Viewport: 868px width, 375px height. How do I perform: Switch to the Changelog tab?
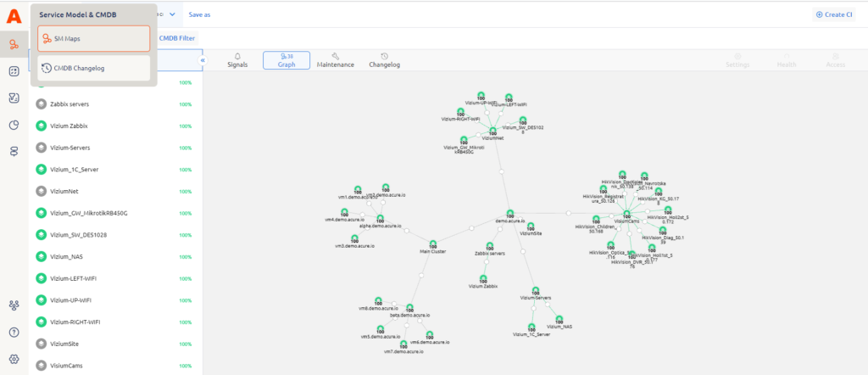pyautogui.click(x=384, y=60)
